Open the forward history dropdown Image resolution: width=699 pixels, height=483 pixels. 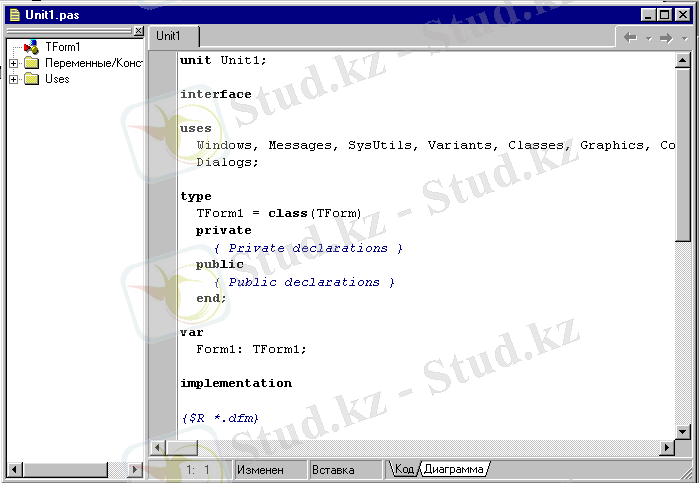(685, 39)
